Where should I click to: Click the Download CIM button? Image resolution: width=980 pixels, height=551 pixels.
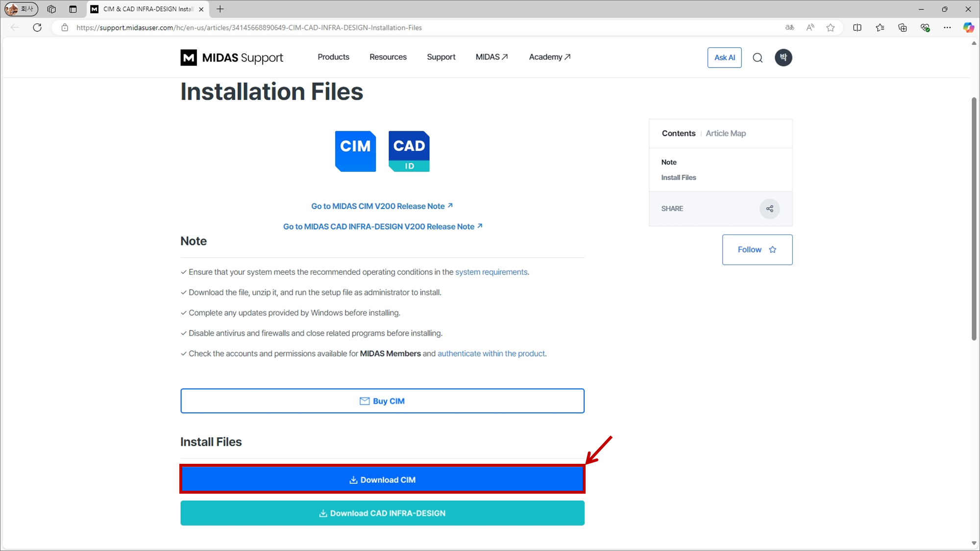coord(382,479)
